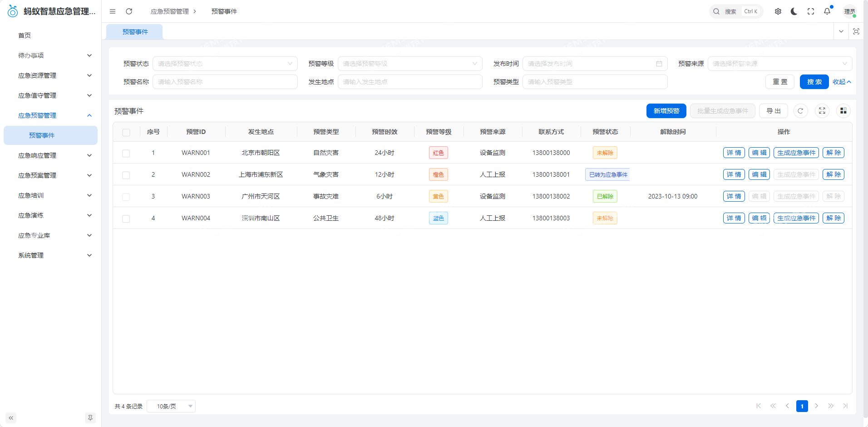Refresh the page via header reload icon
Screen dimensions: 868x427
pos(129,11)
